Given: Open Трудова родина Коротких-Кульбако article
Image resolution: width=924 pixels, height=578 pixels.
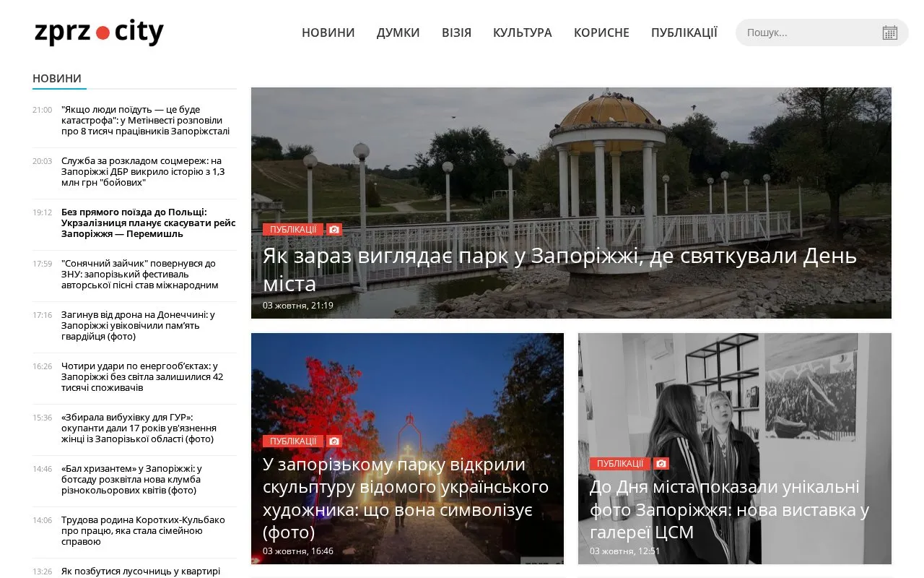Looking at the screenshot, I should 144,531.
